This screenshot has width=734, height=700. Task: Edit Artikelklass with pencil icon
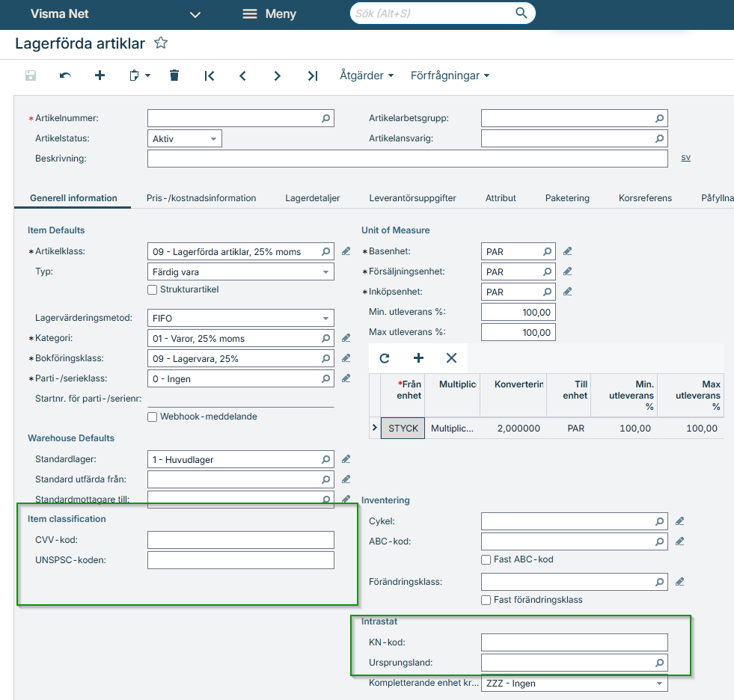[346, 252]
